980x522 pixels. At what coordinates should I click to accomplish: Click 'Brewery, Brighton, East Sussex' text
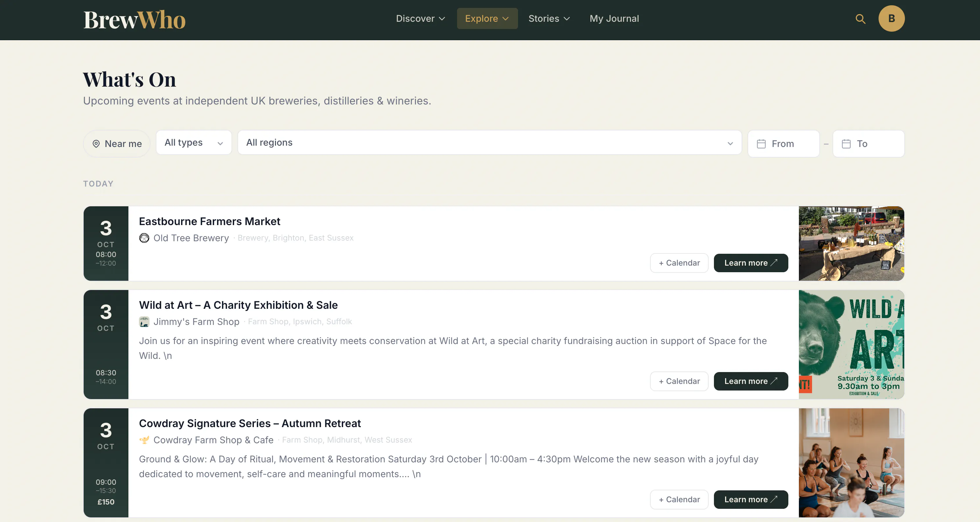(x=296, y=238)
